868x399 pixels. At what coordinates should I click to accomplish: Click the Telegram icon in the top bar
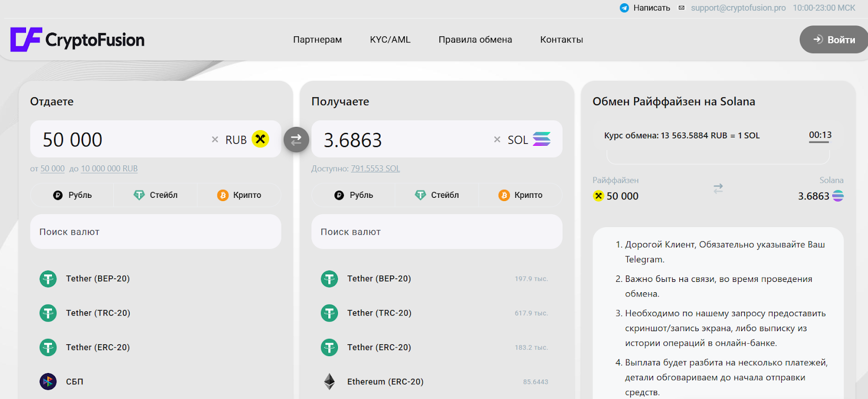point(624,8)
